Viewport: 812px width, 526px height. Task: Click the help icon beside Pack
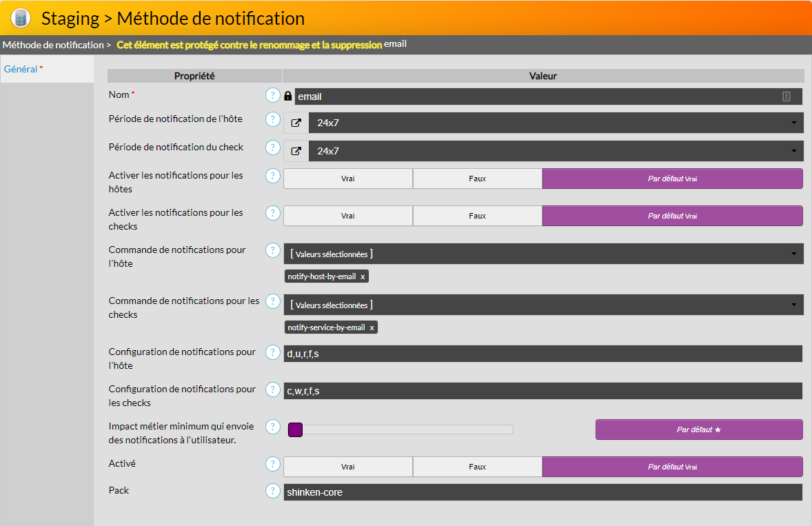[273, 491]
